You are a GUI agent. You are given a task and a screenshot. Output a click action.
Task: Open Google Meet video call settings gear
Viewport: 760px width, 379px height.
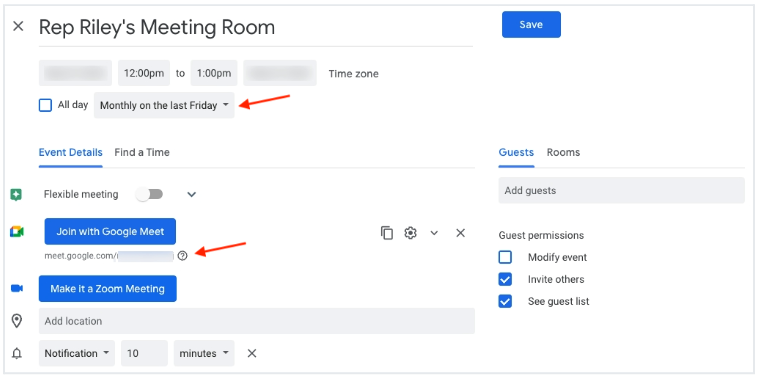tap(411, 233)
